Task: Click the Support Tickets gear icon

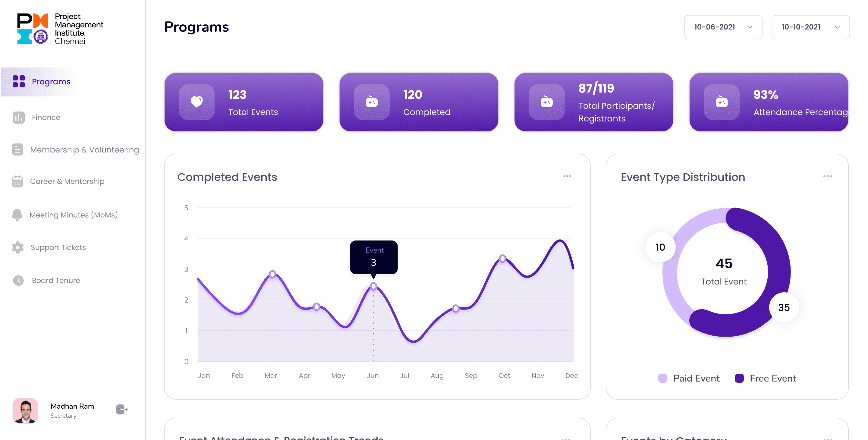Action: [x=18, y=247]
